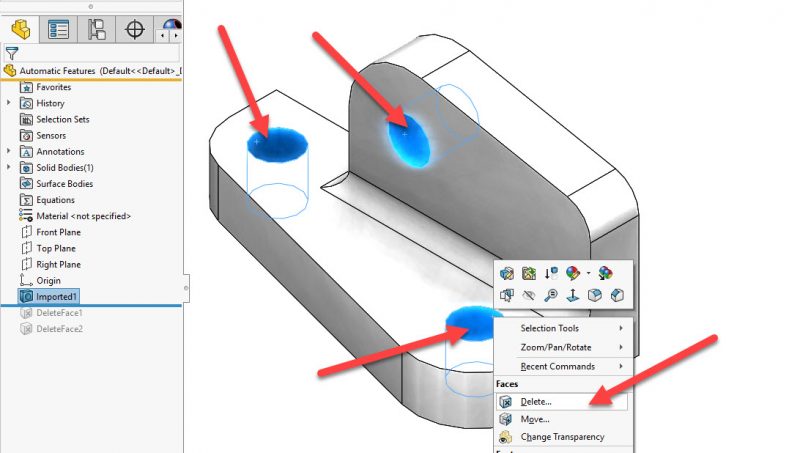Open the DimXpertManager crosshair tab
This screenshot has height=453, width=800.
(x=134, y=29)
